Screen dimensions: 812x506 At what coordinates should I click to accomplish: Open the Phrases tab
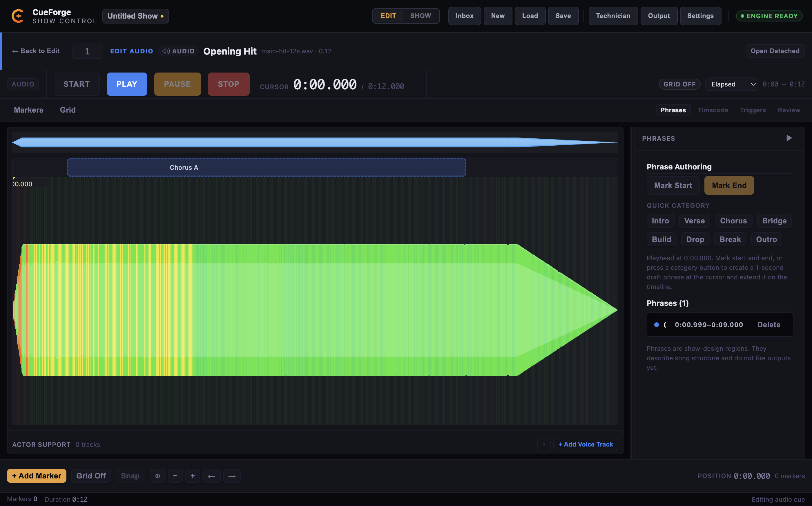(673, 110)
